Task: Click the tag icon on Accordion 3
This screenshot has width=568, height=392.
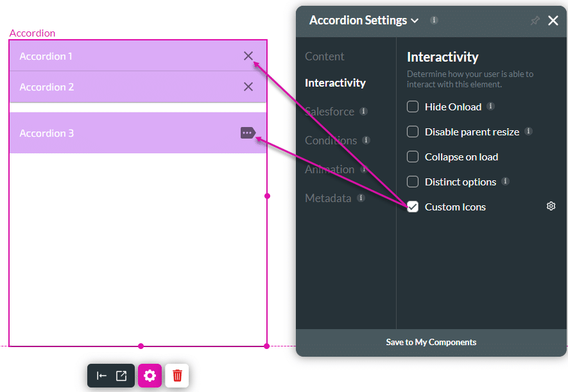Action: (248, 133)
